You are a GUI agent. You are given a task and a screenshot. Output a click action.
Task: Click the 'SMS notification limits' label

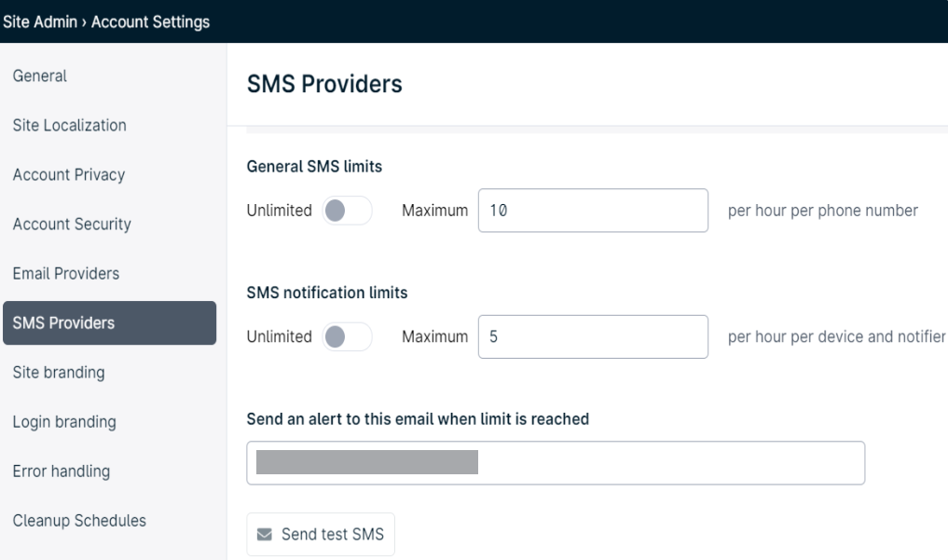coord(327,293)
